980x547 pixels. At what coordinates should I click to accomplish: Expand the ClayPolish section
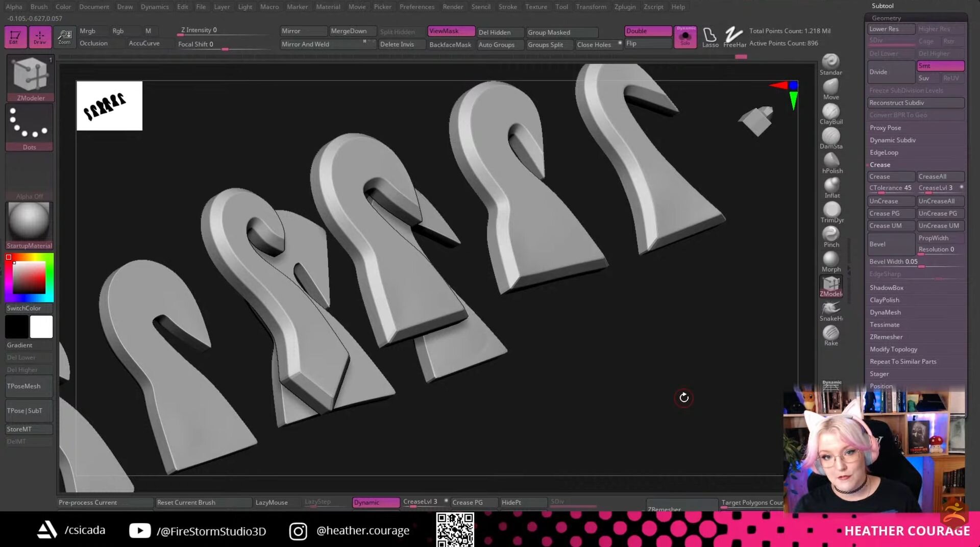(x=885, y=300)
